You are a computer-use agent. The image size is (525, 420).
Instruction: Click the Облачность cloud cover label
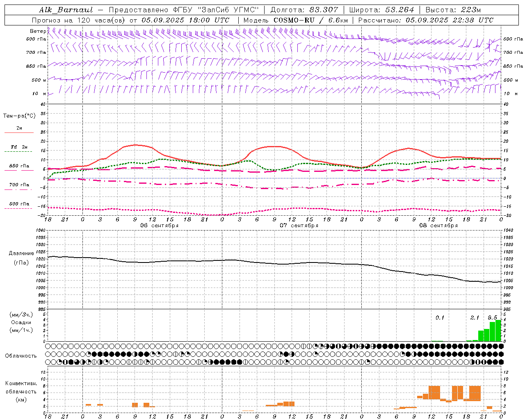point(21,356)
